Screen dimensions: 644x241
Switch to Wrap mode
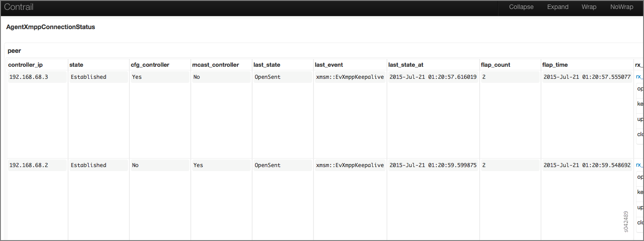point(589,7)
